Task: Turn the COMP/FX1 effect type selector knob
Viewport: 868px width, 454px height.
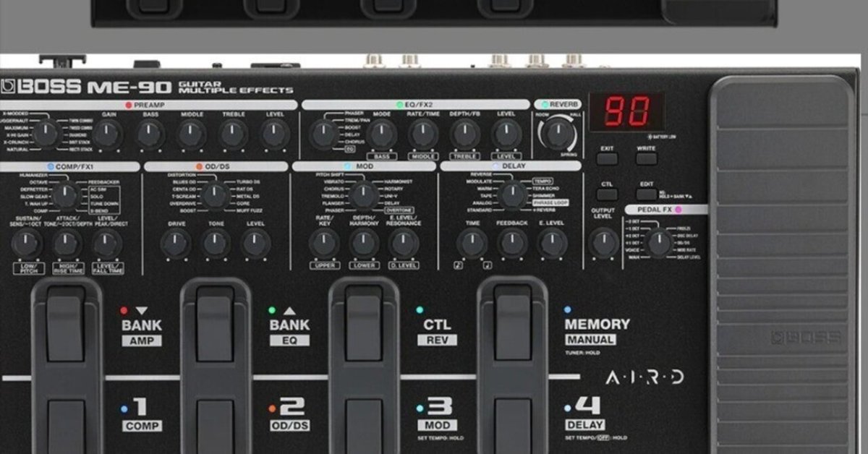Action: [x=65, y=195]
